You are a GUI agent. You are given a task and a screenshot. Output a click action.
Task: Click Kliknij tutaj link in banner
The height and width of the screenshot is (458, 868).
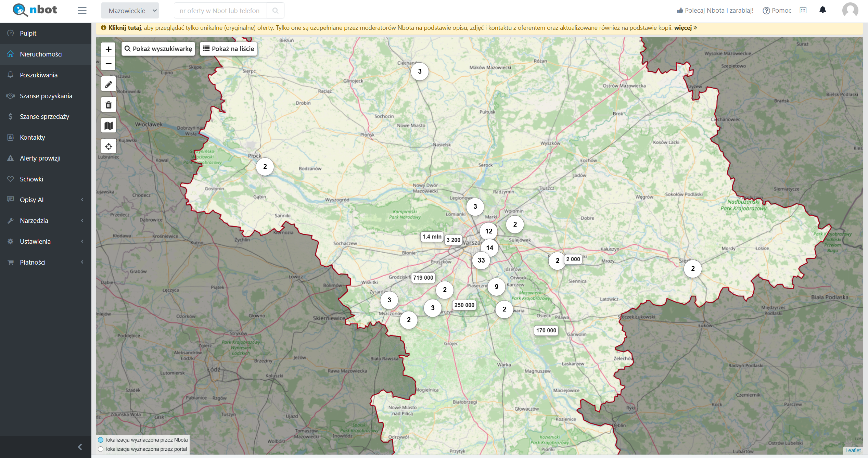(x=125, y=28)
